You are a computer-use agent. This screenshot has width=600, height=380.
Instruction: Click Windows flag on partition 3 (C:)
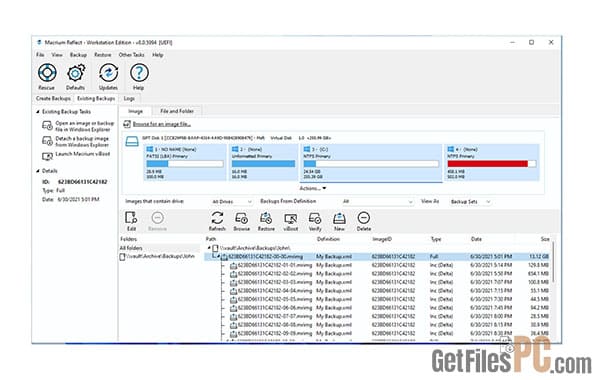(x=307, y=149)
